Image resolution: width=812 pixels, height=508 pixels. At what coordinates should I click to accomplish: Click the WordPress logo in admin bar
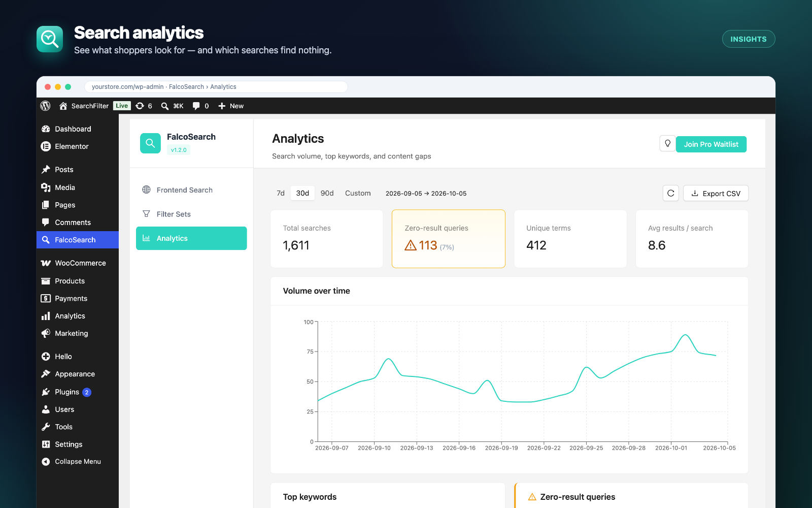pos(45,106)
